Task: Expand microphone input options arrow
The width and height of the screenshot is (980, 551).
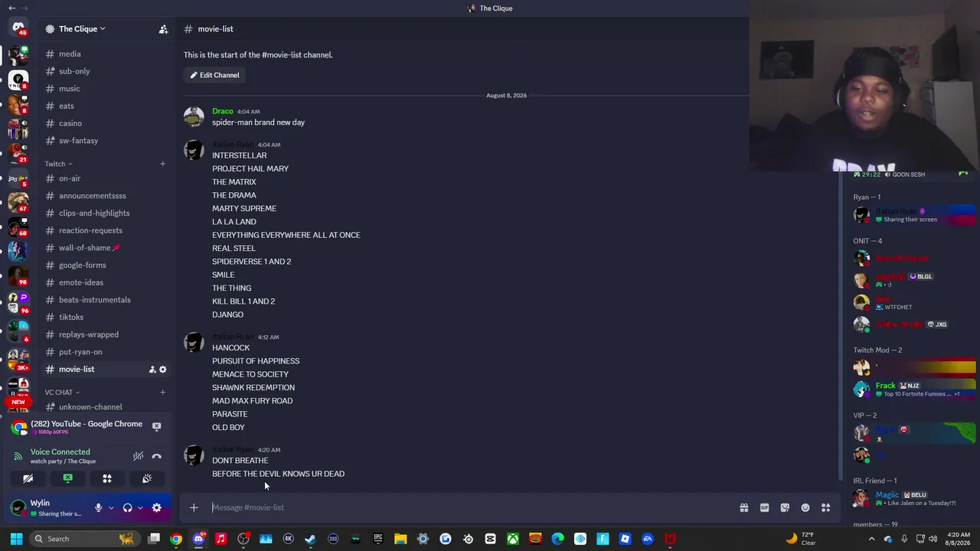Action: [x=111, y=507]
